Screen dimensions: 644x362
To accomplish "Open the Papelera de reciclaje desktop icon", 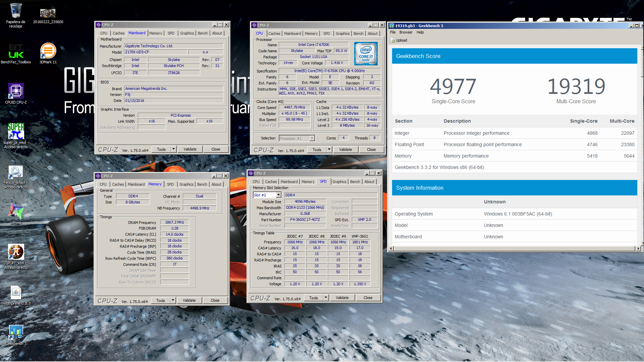I will (16, 11).
